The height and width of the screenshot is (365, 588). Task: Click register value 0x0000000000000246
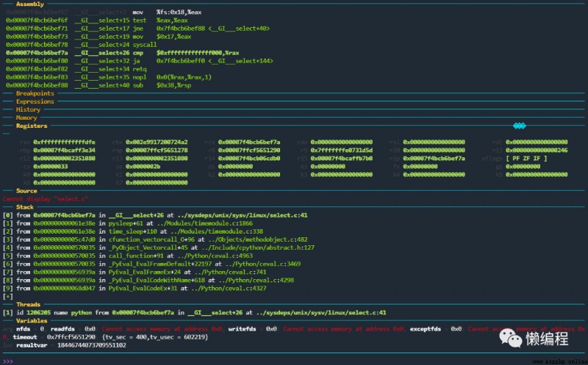[x=537, y=151]
